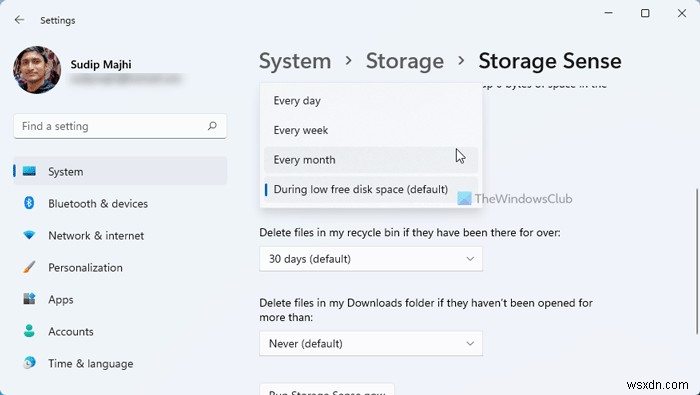Click the Network wifi icon

(x=29, y=235)
